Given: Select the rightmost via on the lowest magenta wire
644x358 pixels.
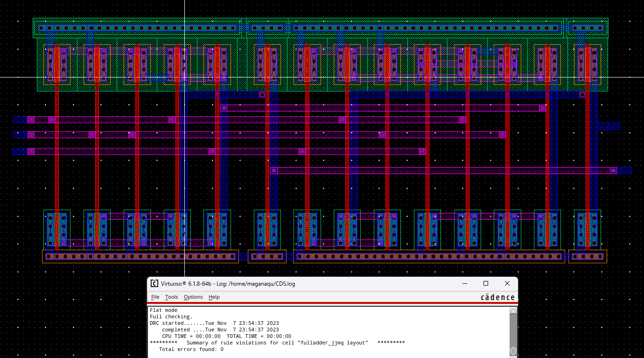Looking at the screenshot, I should point(613,170).
